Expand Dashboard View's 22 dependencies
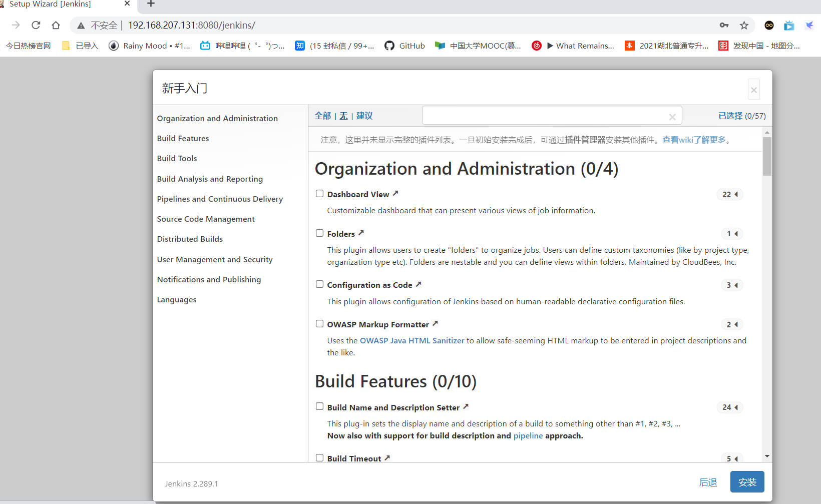Viewport: 821px width, 504px height. (x=730, y=194)
